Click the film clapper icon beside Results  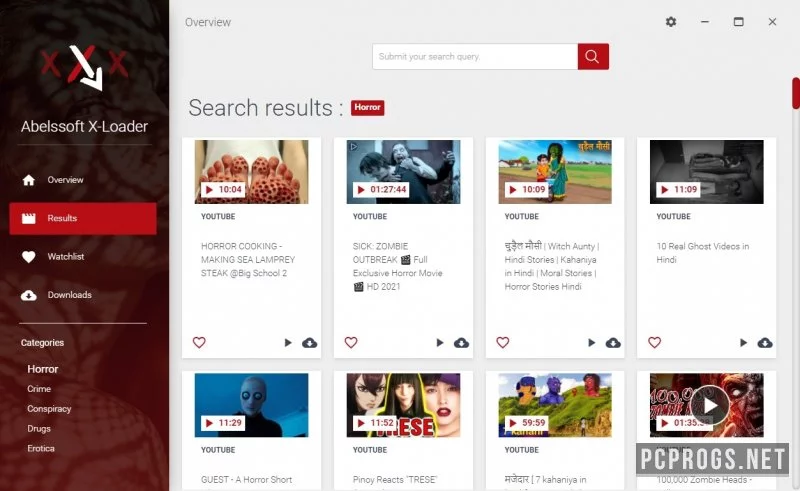(29, 218)
